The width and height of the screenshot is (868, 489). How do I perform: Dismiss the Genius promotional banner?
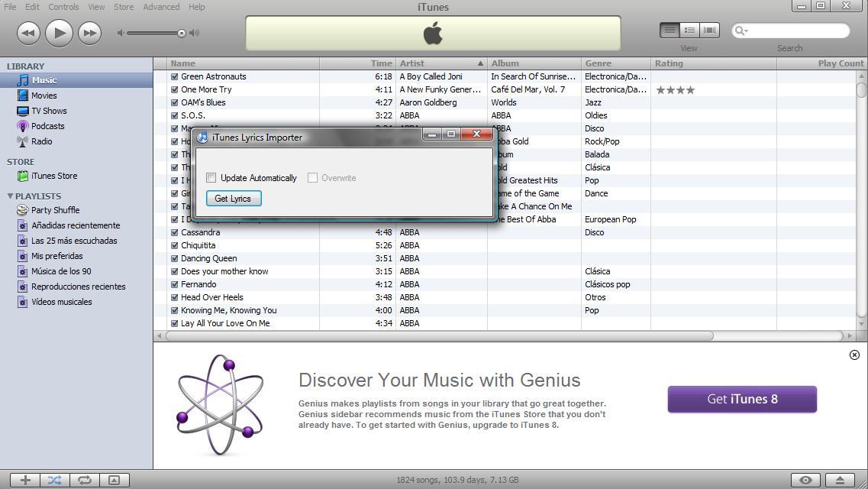click(x=854, y=355)
